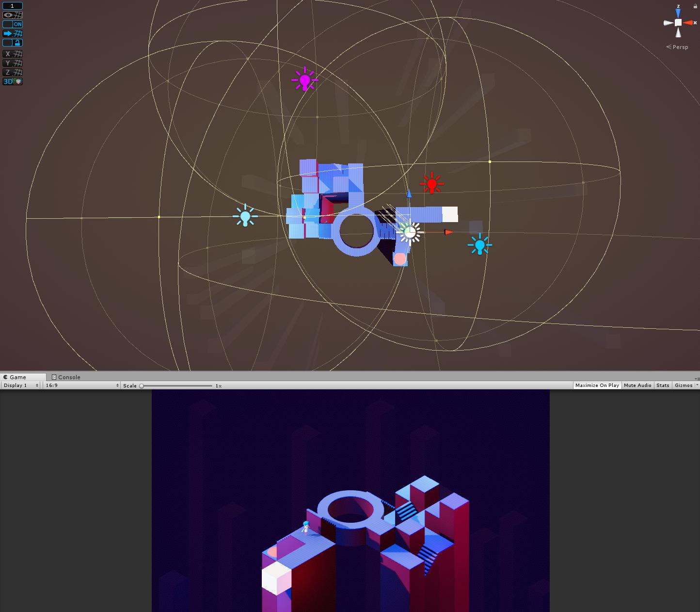The image size is (700, 612).
Task: Select the magenta light gizmo
Action: (304, 80)
